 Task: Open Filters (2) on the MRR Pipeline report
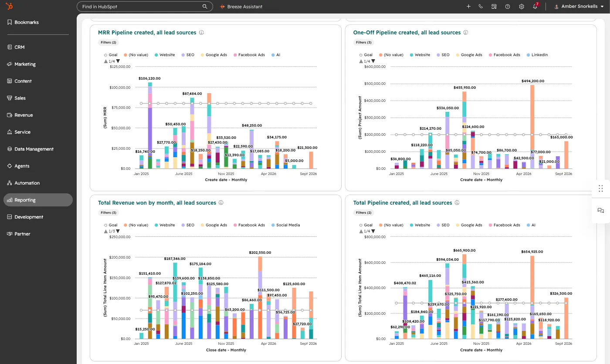click(x=108, y=42)
